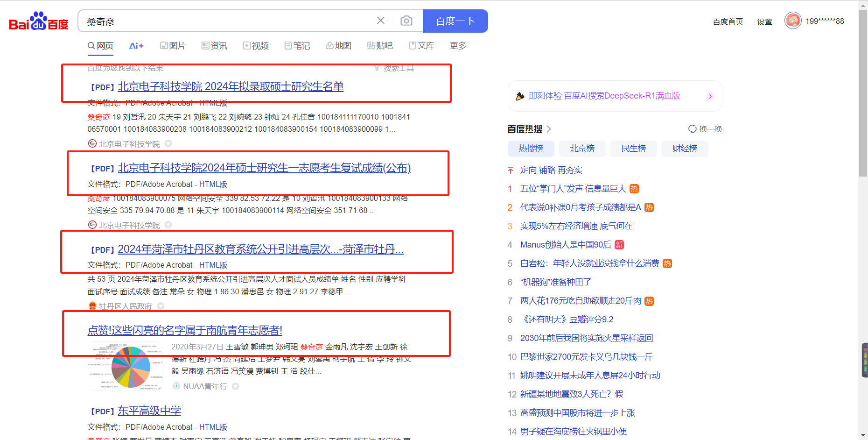Open 点赞!这些闪亮的名字属于南航青年志愿者 result
Image resolution: width=868 pixels, height=440 pixels.
click(x=185, y=330)
